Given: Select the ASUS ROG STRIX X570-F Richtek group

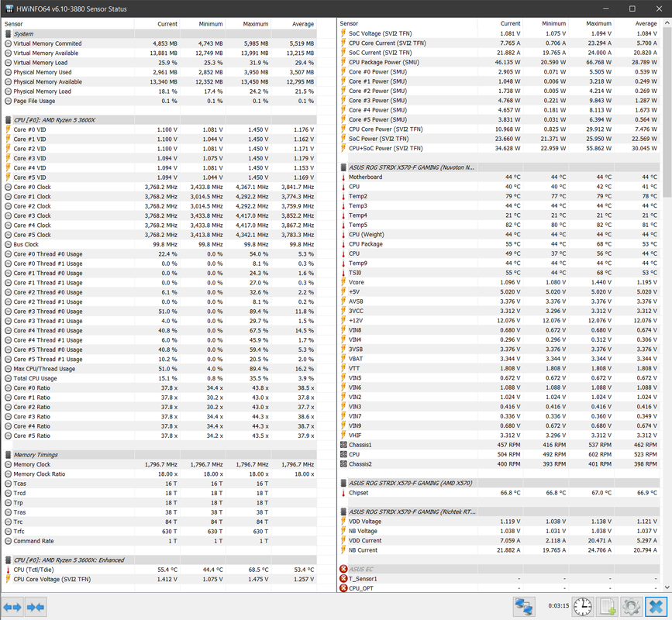Looking at the screenshot, I should (x=499, y=511).
